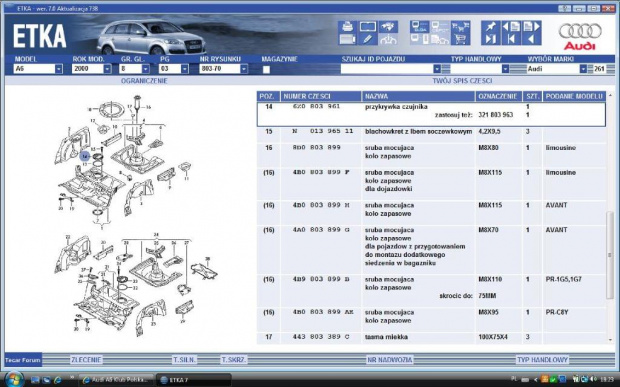Click the bottom bar TYP HANDLOWY button
This screenshot has height=387, width=620.
point(542,360)
